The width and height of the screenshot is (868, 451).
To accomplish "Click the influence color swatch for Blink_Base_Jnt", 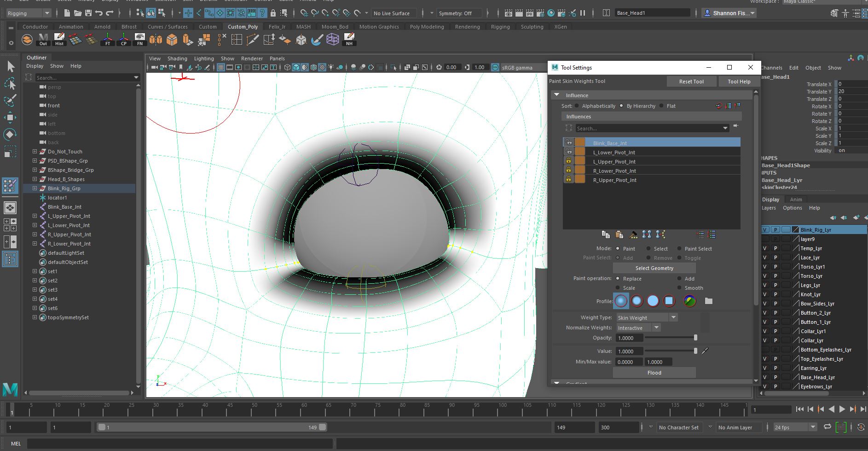I will coord(580,143).
